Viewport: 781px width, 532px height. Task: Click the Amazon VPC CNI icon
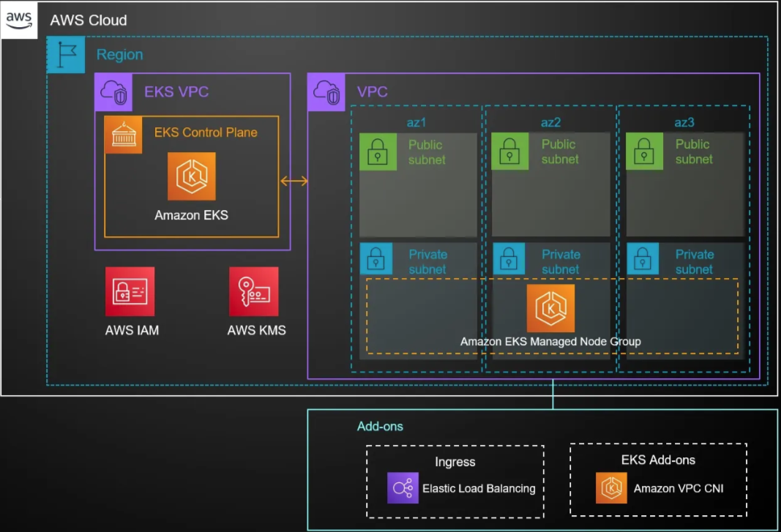(611, 488)
